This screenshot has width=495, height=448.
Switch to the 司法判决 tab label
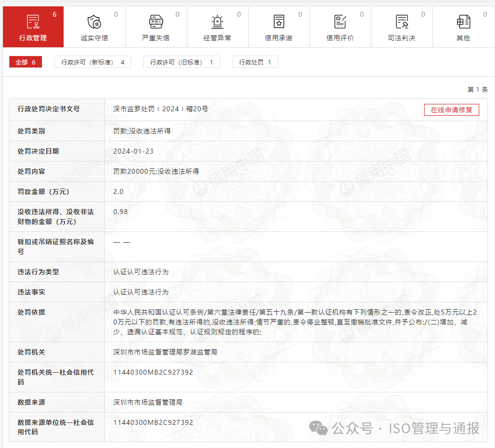pyautogui.click(x=401, y=38)
